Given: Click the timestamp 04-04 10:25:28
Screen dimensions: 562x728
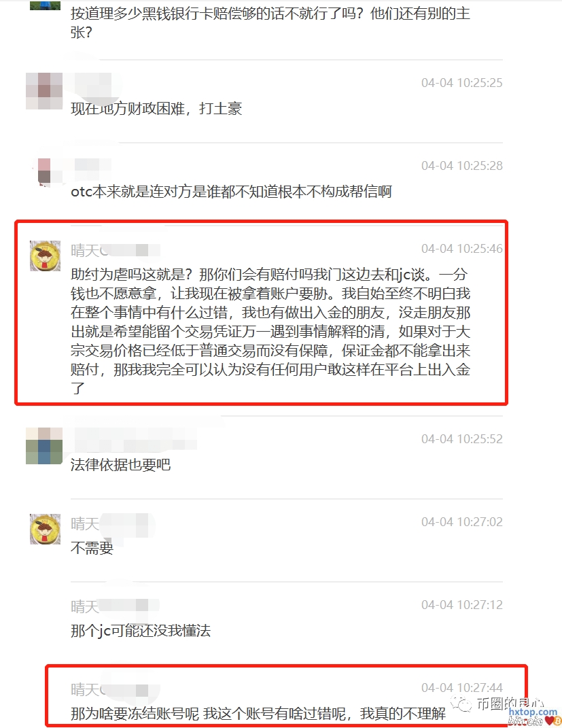Looking at the screenshot, I should click(x=461, y=166).
